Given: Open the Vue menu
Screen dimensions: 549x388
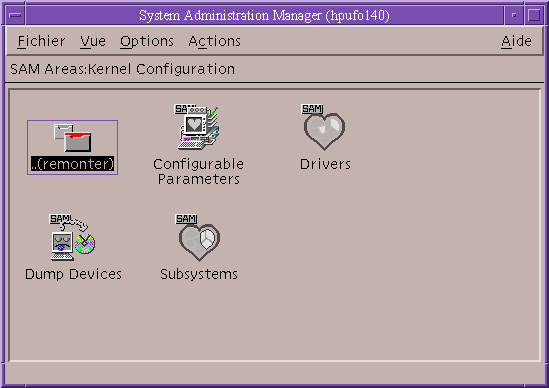Looking at the screenshot, I should tap(93, 41).
